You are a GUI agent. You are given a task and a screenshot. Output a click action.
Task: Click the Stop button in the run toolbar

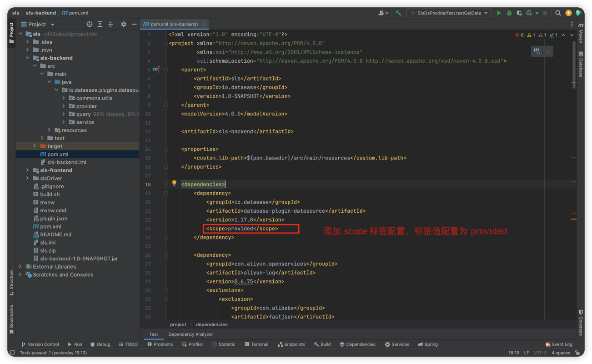coord(545,13)
